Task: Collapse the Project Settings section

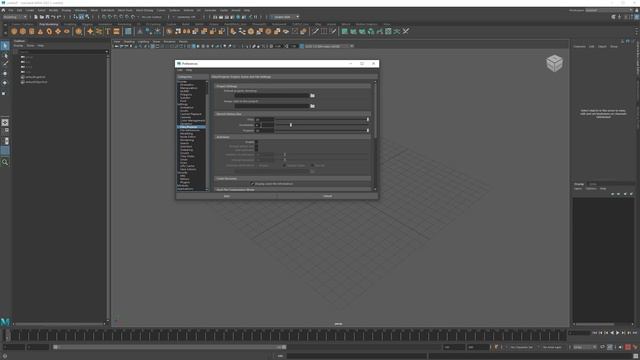Action: [293, 86]
